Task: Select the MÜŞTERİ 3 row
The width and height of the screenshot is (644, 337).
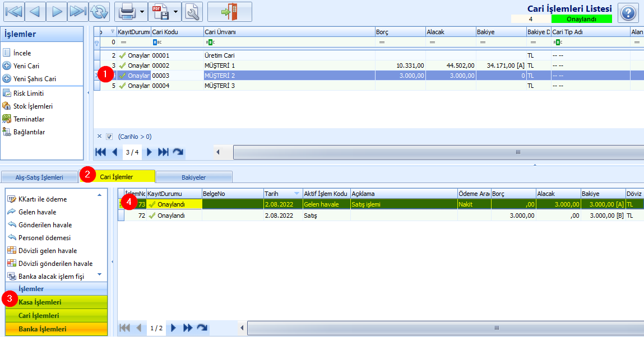Action: pyautogui.click(x=369, y=86)
